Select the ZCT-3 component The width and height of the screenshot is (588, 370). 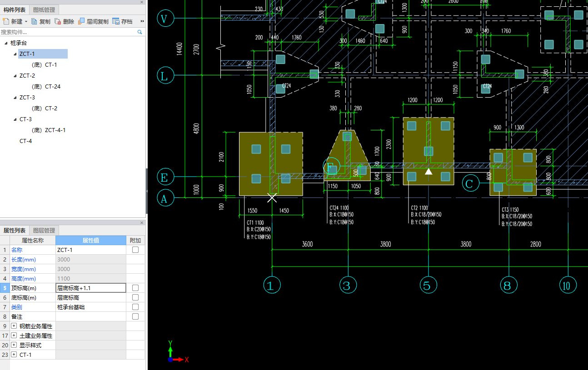[x=27, y=98]
